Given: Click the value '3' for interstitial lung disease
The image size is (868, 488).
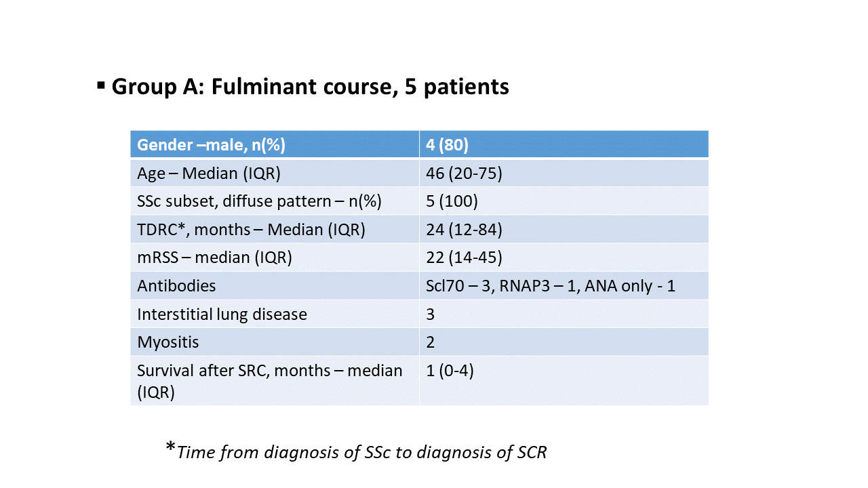Looking at the screenshot, I should coord(431,314).
